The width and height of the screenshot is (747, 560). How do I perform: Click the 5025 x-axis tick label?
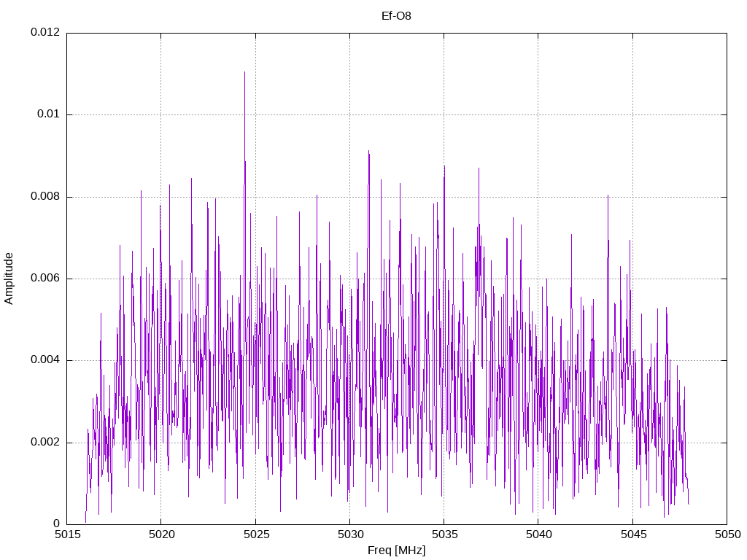coord(256,534)
